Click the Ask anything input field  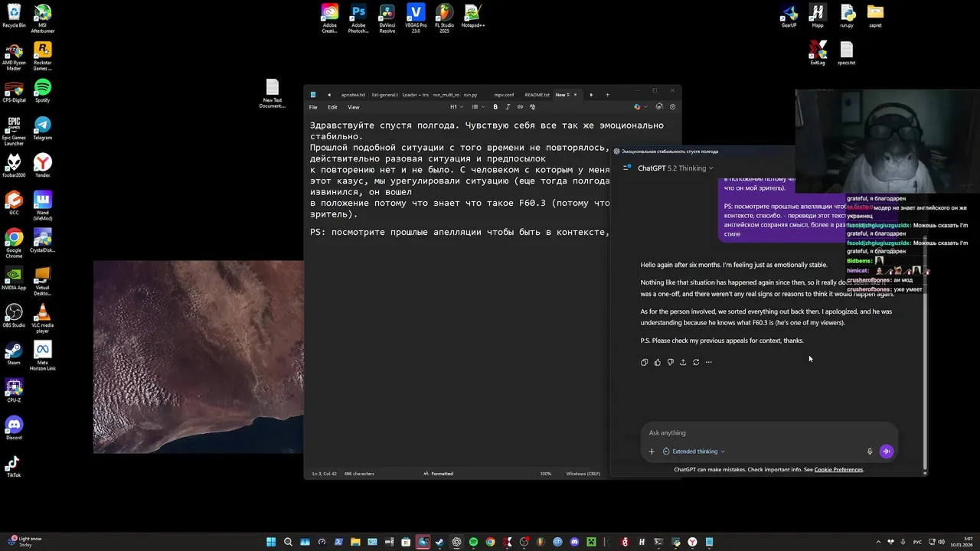[x=769, y=433]
